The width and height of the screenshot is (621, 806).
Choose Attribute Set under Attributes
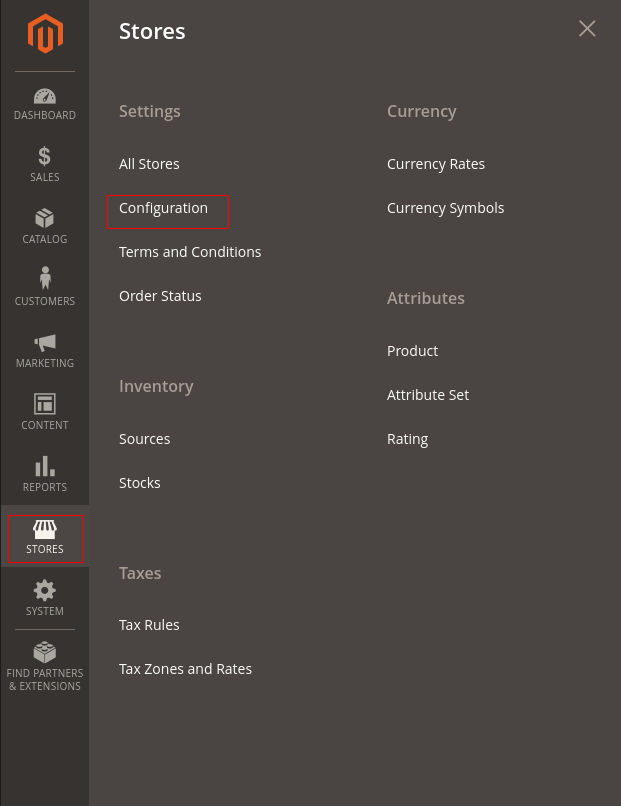428,395
